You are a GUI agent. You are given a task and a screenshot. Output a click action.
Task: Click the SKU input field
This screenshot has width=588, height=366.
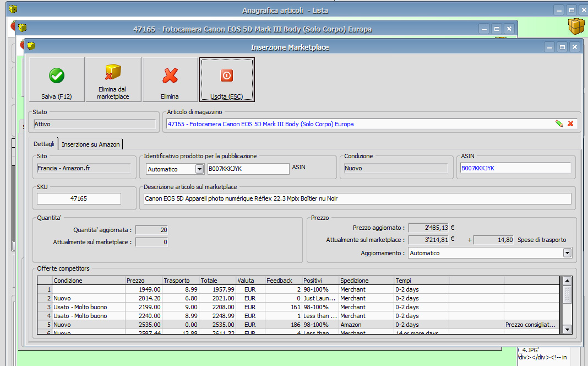79,198
